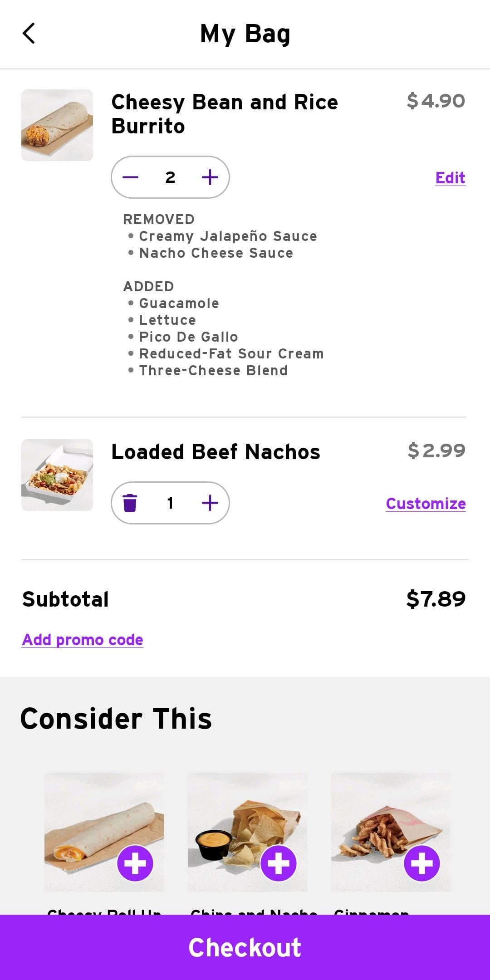Image resolution: width=490 pixels, height=980 pixels.
Task: Add Cinnamon Twists with plus icon
Action: (x=422, y=863)
